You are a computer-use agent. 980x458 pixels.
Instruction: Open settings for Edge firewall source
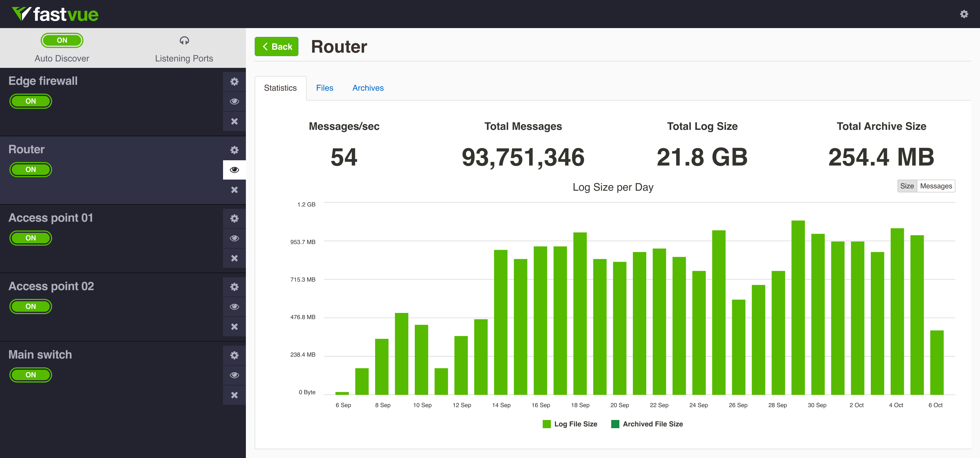tap(234, 81)
